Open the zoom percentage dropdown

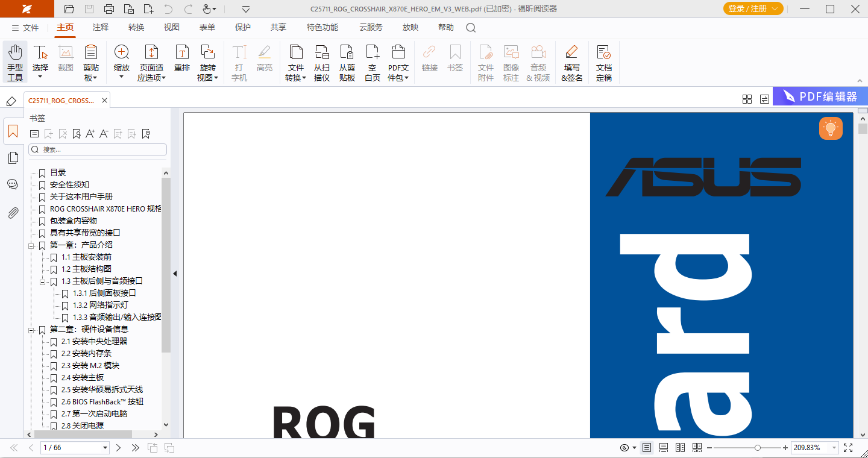(834, 448)
